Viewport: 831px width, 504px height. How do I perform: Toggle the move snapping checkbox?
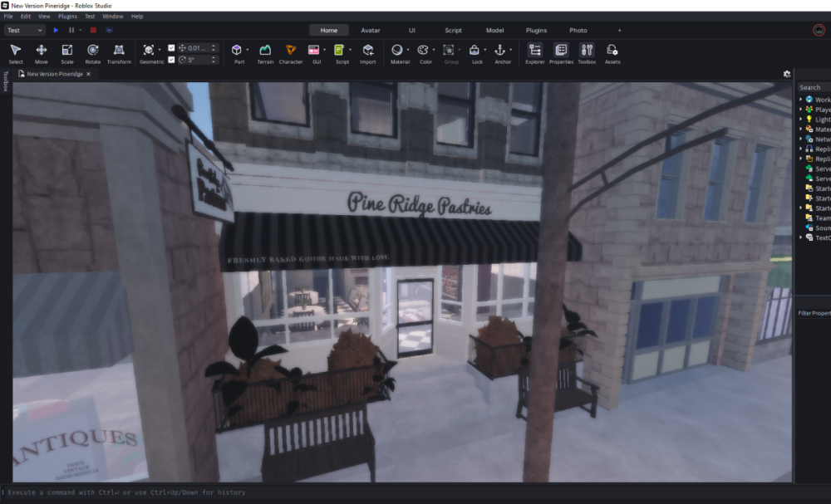point(171,47)
